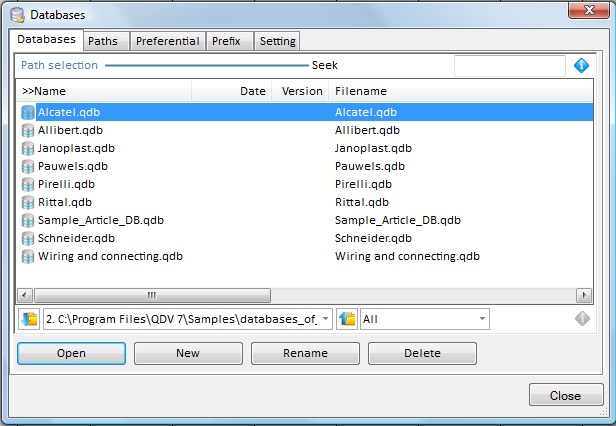Click the grey diamond info icon
The image size is (616, 426).
click(582, 319)
